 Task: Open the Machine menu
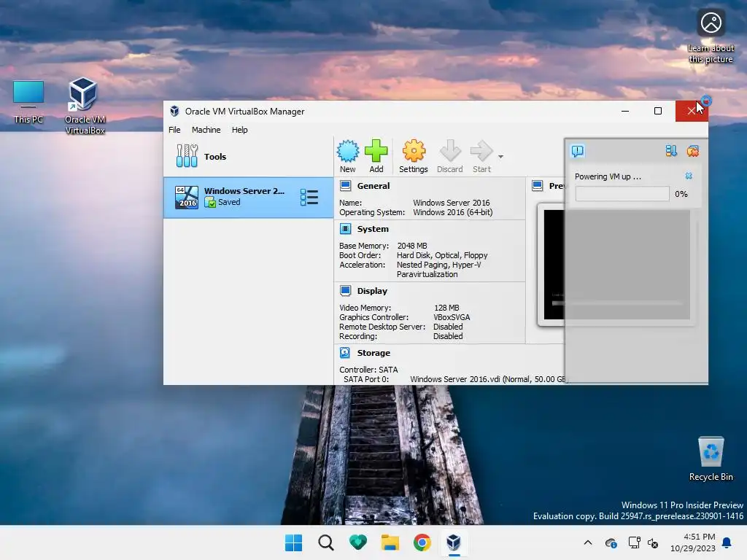pyautogui.click(x=206, y=130)
